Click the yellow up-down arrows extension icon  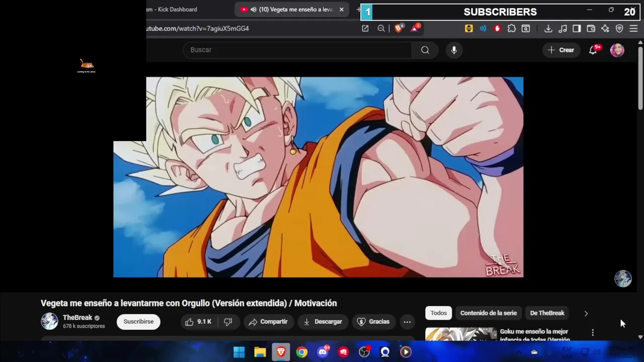click(469, 29)
